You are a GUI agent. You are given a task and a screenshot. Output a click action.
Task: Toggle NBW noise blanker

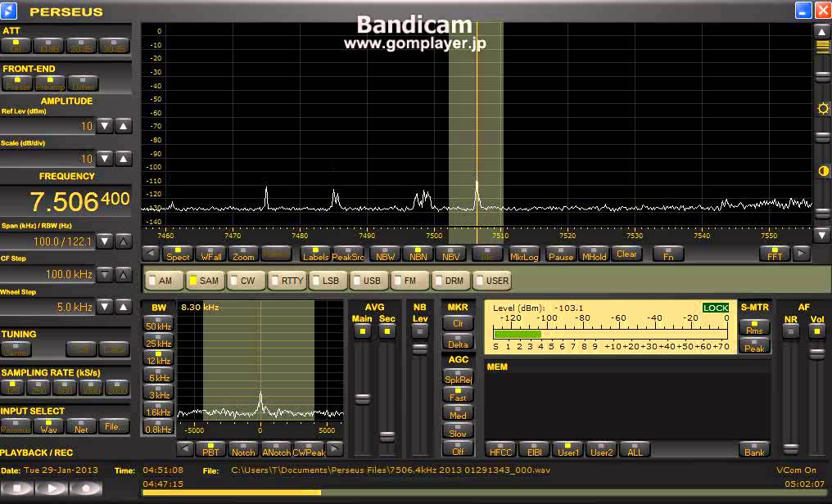coord(385,254)
